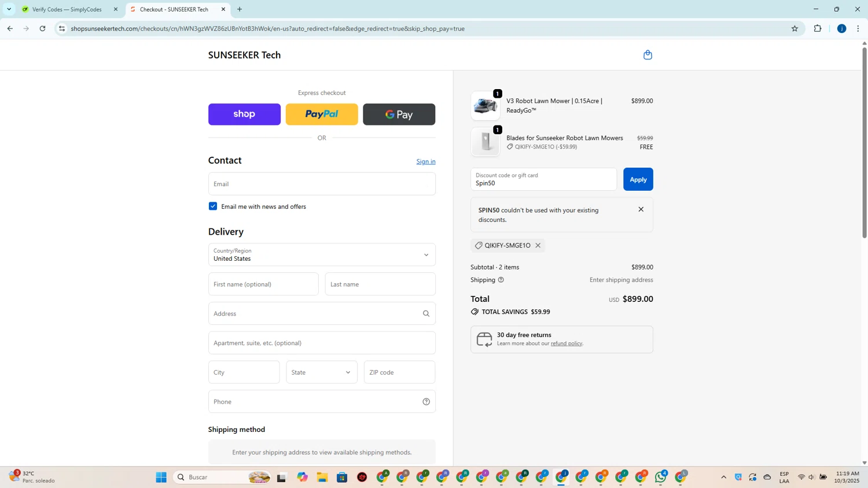Click the Sign in link

coord(426,161)
